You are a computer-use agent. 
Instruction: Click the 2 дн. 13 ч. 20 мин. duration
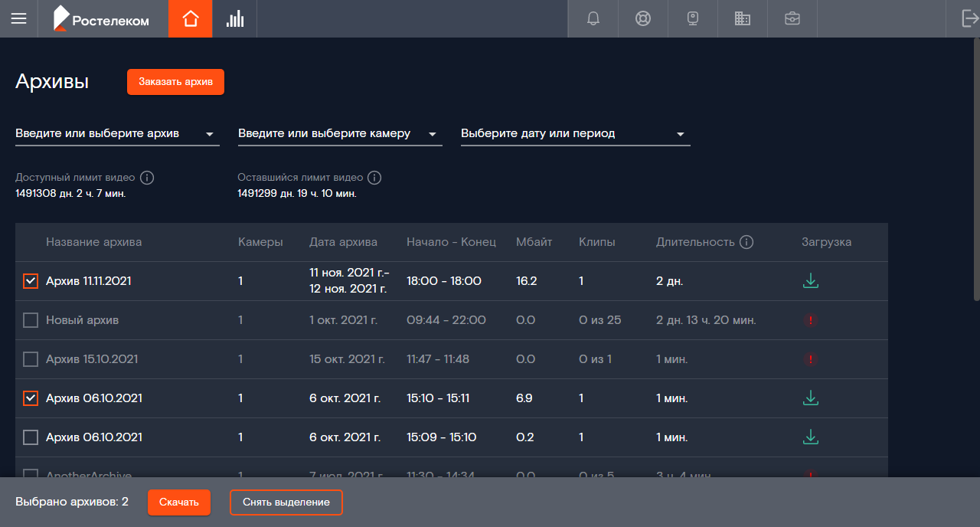coord(706,320)
